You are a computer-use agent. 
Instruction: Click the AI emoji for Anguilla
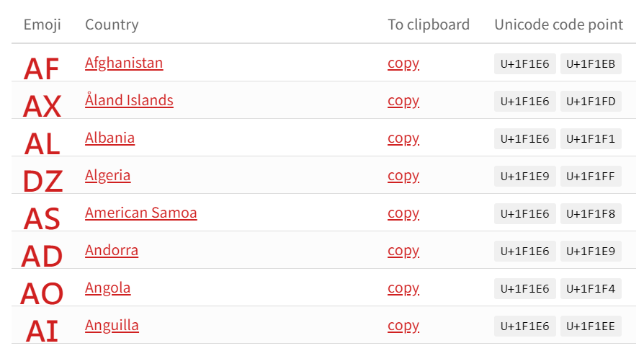(x=42, y=330)
